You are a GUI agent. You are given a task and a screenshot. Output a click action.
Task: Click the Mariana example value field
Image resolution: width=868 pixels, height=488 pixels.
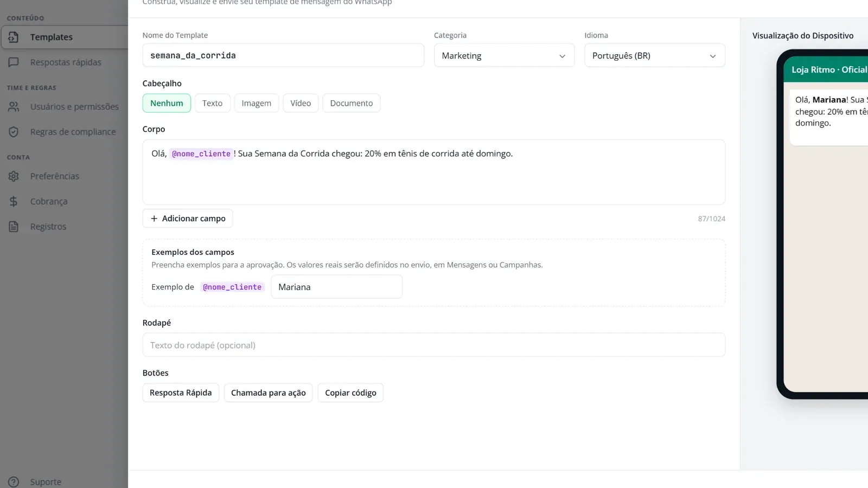[337, 287]
